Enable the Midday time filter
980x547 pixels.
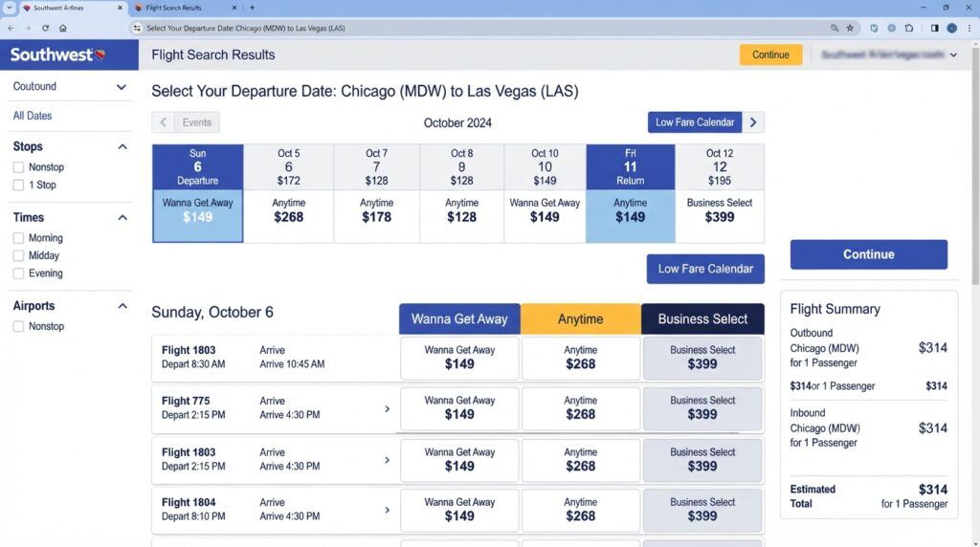(x=19, y=255)
